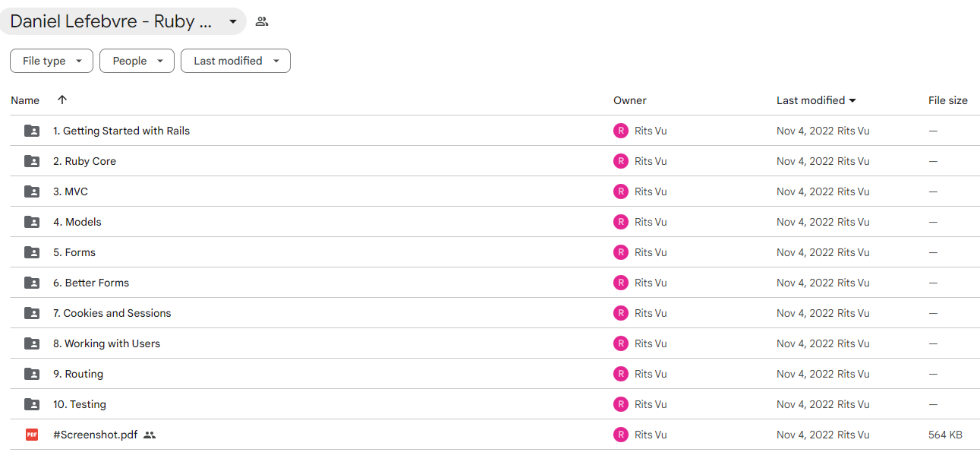Click the File size column header

click(948, 100)
